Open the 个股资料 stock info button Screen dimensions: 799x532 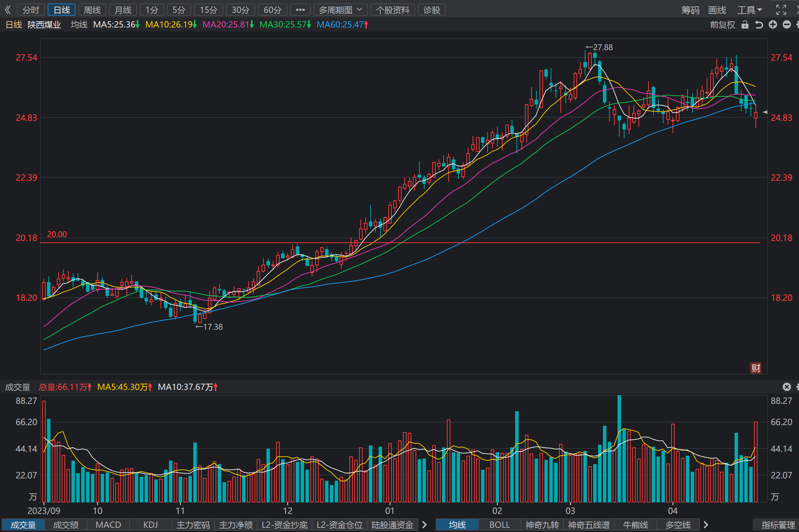click(x=393, y=10)
